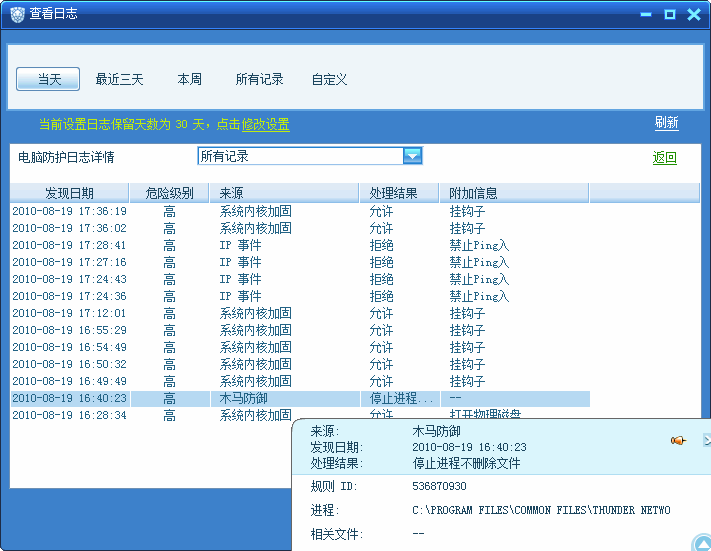Sort by 危险级别 column header
The height and width of the screenshot is (551, 711).
169,193
